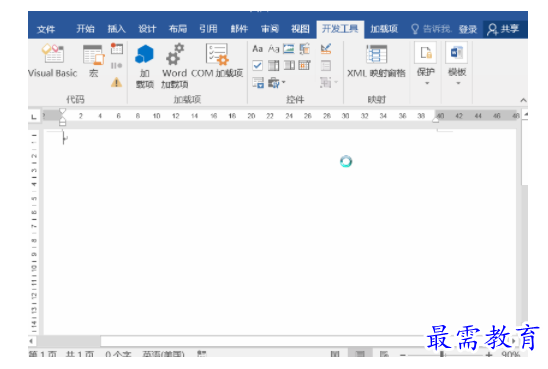Open Word 加载项 dialog

[175, 66]
